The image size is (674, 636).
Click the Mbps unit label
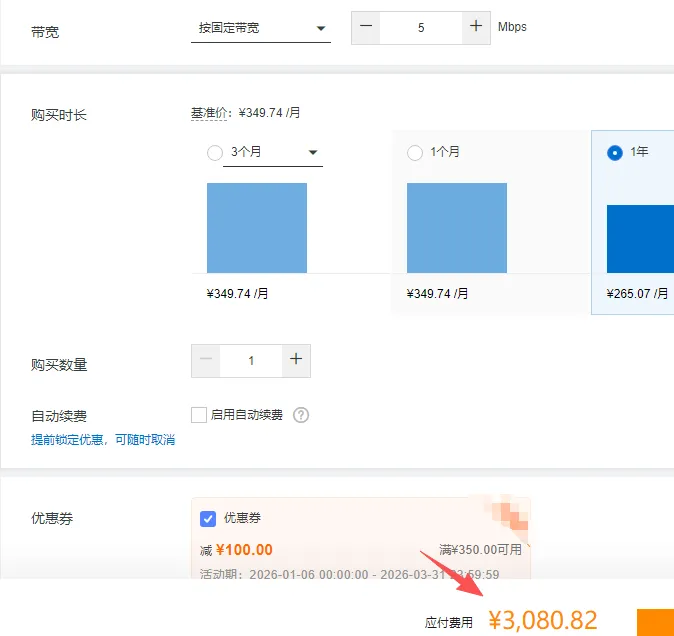(x=512, y=27)
